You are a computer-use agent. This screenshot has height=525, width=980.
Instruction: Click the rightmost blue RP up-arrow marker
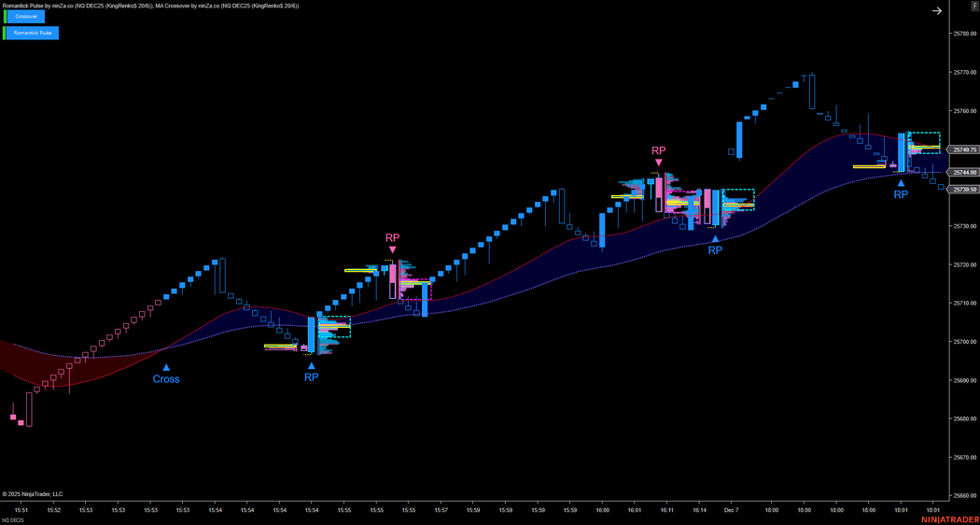[x=901, y=183]
